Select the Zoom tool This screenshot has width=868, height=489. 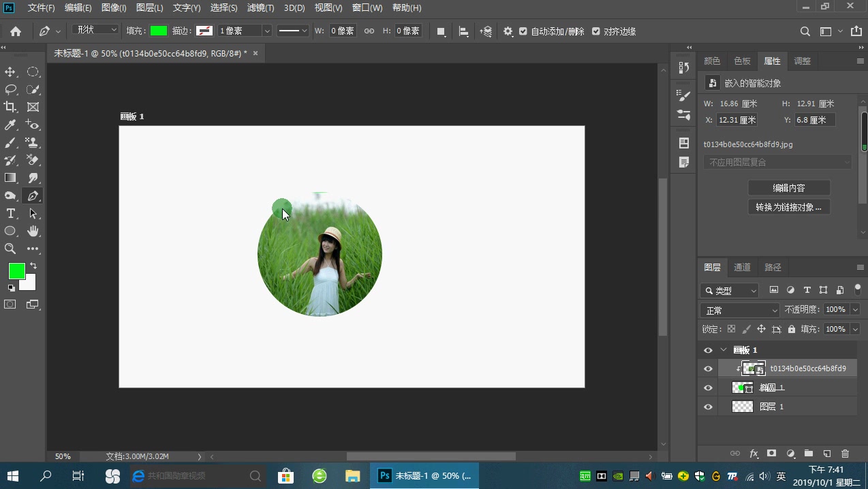10,249
